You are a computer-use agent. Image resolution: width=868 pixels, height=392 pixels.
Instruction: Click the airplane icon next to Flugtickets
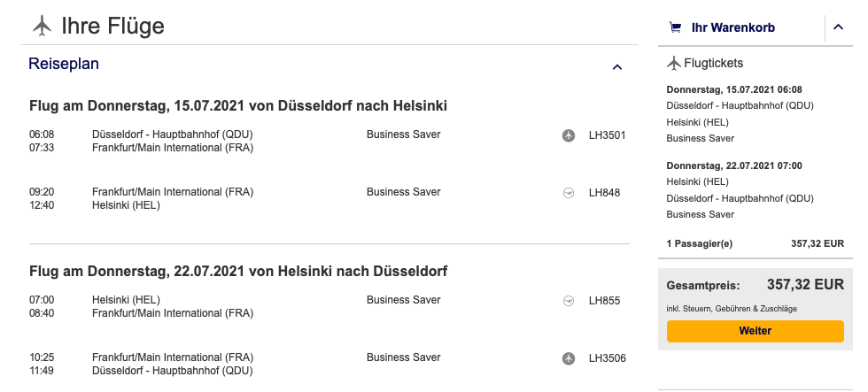674,63
